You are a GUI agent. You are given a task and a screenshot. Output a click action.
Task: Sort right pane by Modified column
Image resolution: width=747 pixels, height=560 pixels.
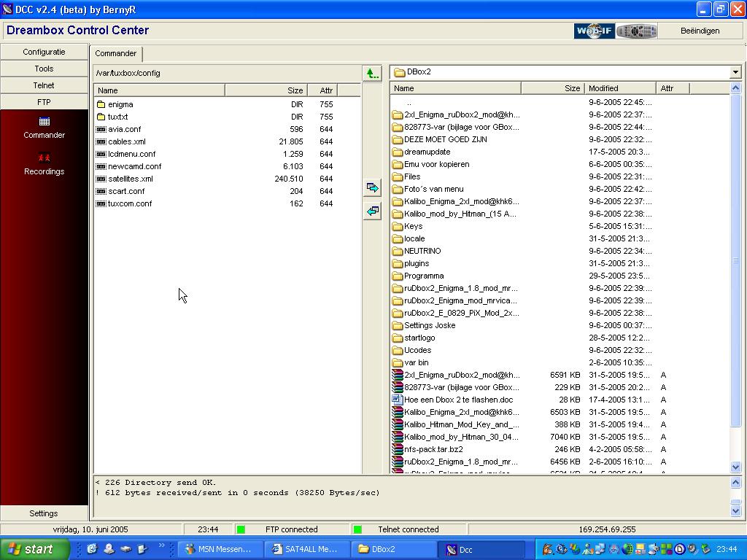click(x=620, y=88)
